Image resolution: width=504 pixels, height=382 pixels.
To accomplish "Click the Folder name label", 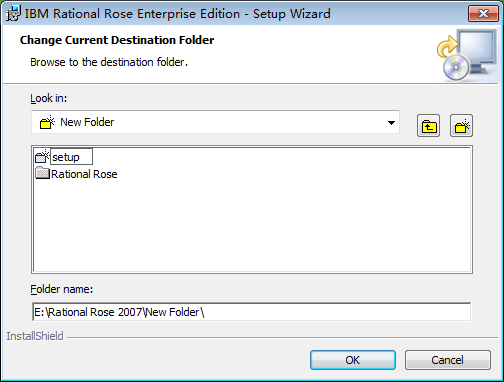I will click(62, 289).
